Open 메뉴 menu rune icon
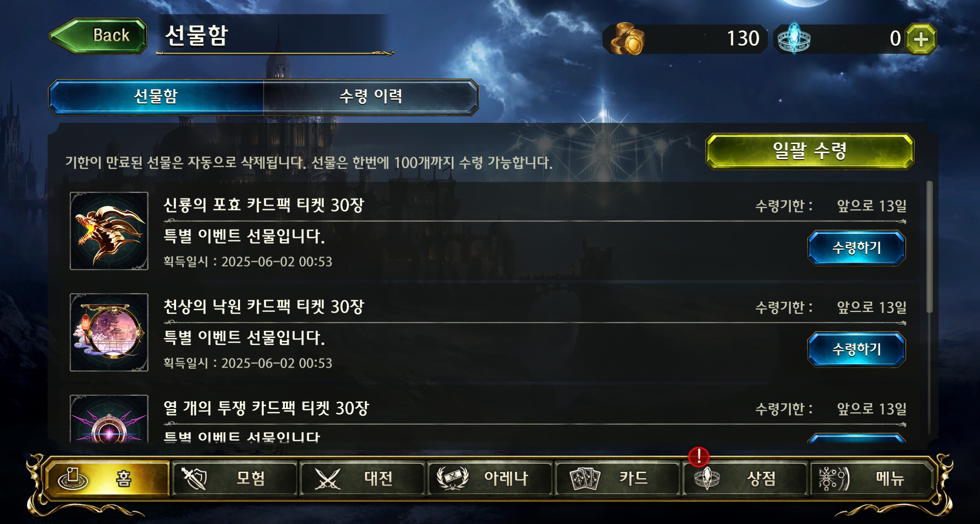 pyautogui.click(x=834, y=478)
